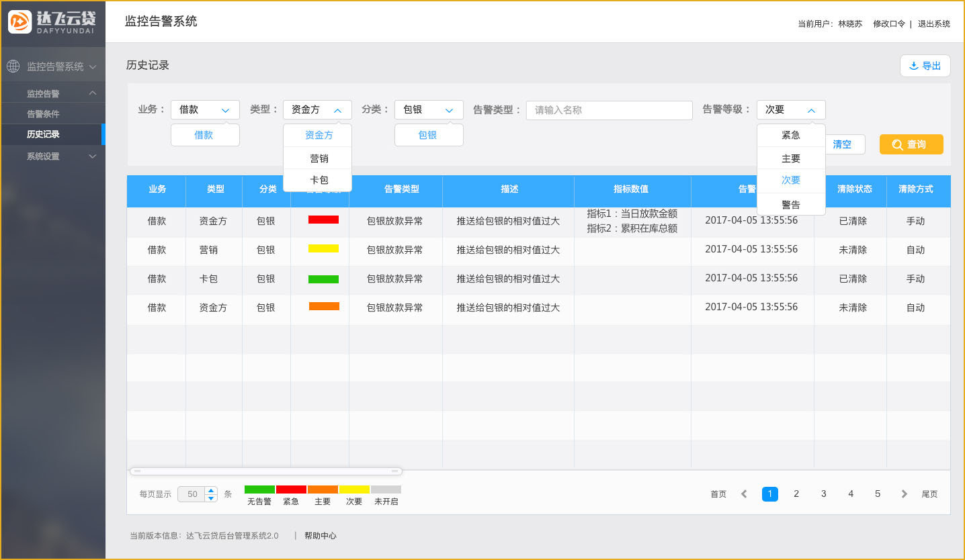
Task: Click the left chevron to go to previous page
Action: (x=743, y=494)
